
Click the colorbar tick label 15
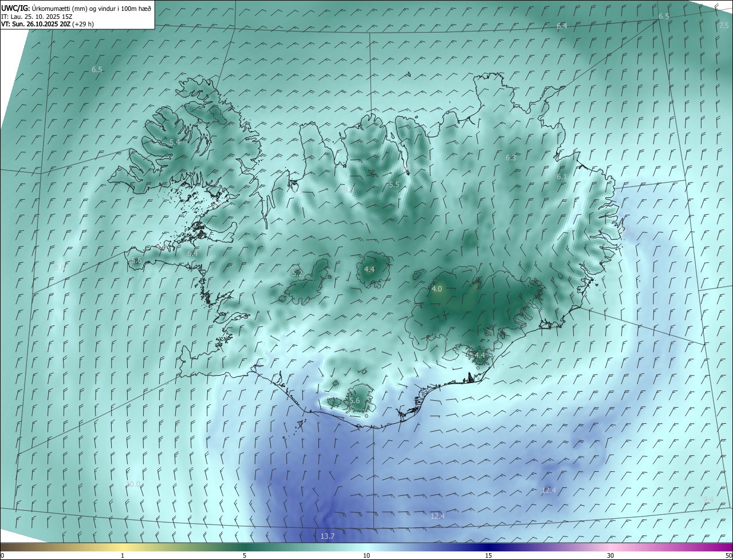(488, 555)
